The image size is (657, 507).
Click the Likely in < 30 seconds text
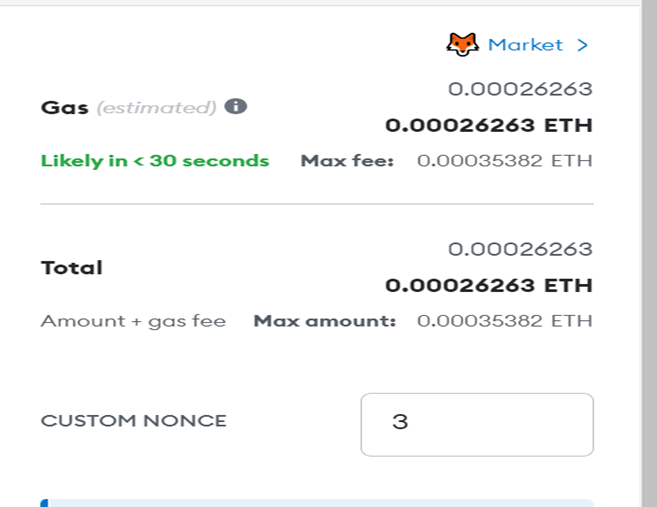155,161
